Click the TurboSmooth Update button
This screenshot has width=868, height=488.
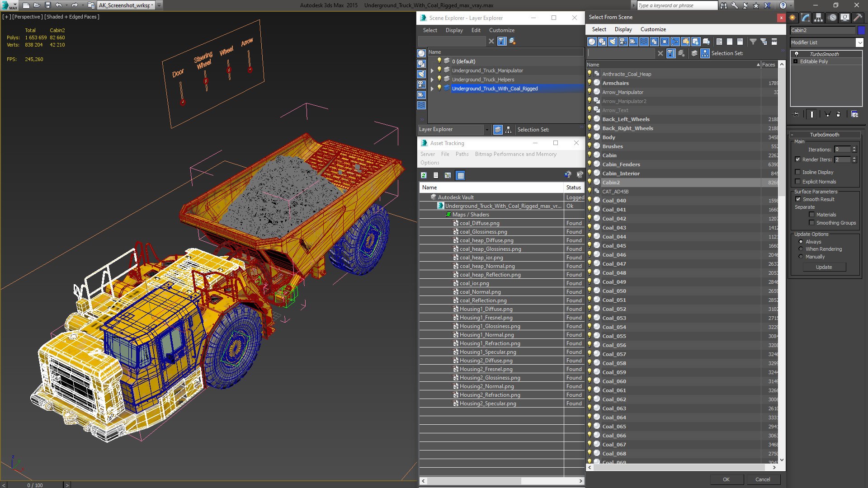click(824, 267)
